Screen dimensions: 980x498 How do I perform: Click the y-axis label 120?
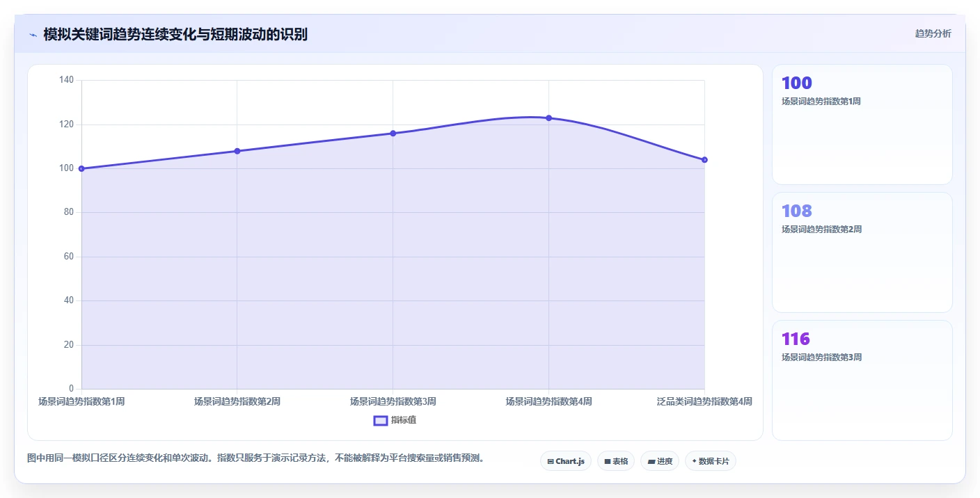[x=66, y=124]
